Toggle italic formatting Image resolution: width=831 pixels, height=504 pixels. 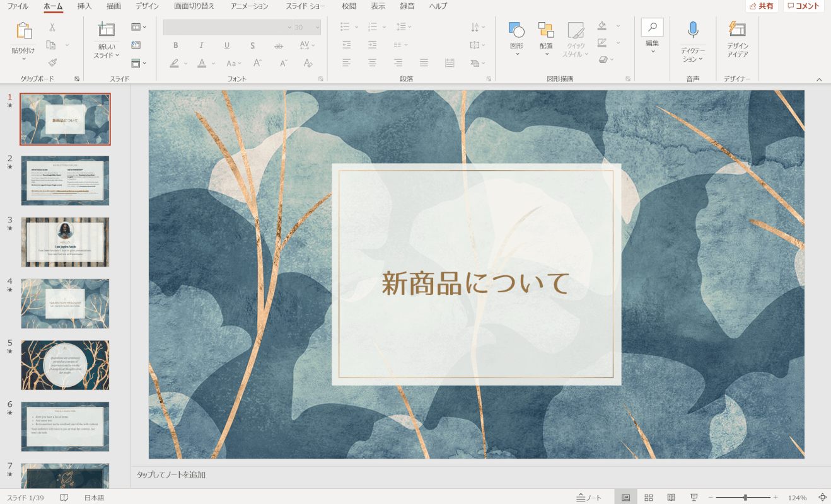(201, 45)
